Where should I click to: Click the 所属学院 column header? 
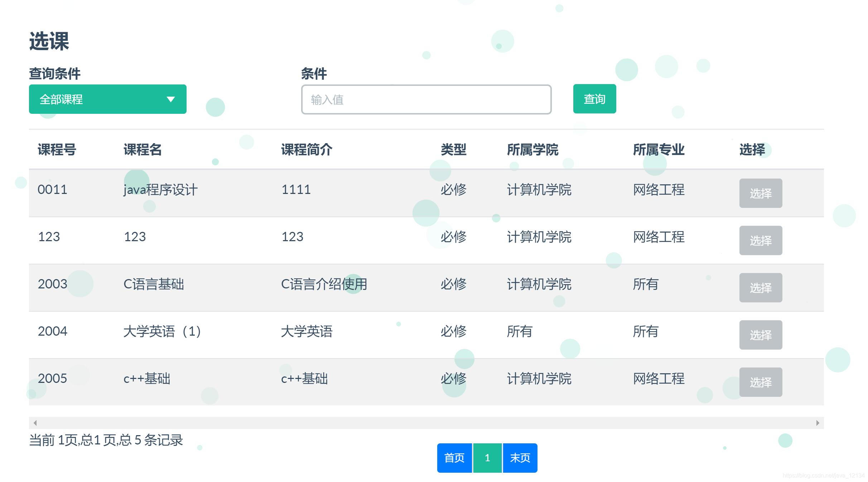[x=532, y=150]
